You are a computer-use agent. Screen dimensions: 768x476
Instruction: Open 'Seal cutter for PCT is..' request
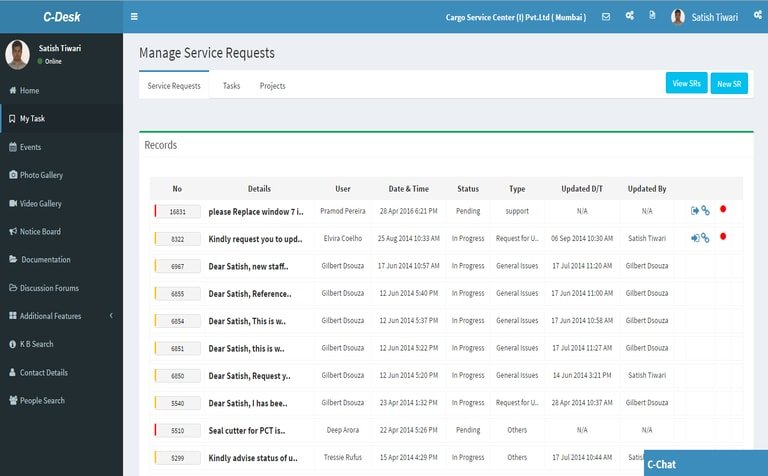coord(246,431)
